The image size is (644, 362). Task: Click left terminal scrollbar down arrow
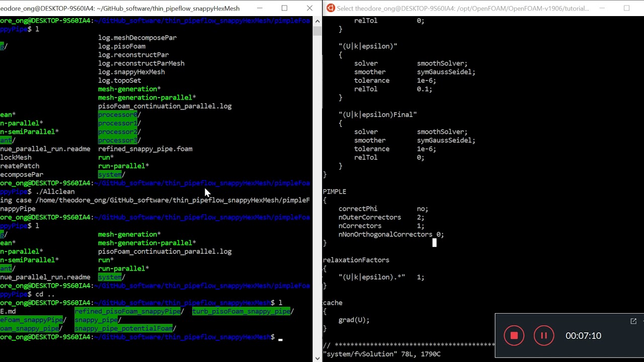coord(317,357)
